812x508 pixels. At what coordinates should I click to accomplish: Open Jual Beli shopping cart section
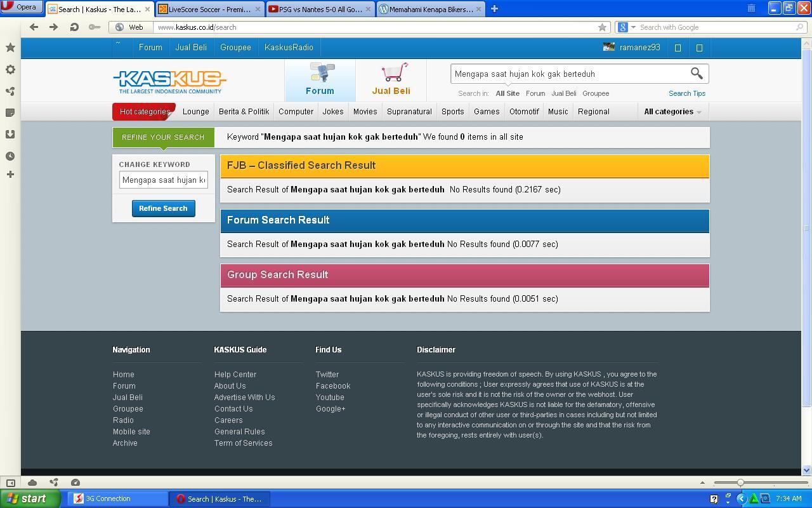(x=391, y=79)
